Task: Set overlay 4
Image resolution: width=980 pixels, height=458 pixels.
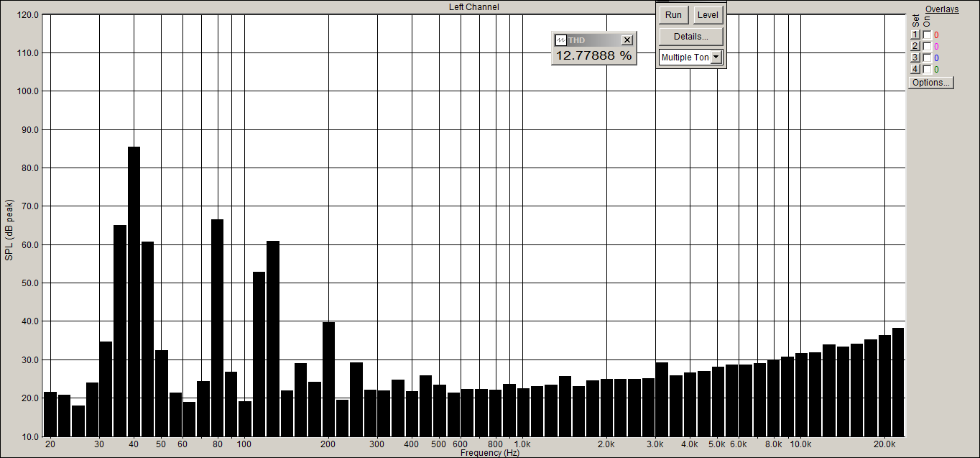Action: 915,69
